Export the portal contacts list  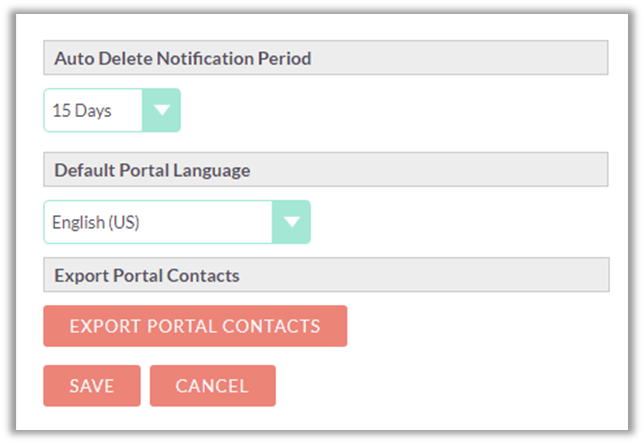click(195, 326)
